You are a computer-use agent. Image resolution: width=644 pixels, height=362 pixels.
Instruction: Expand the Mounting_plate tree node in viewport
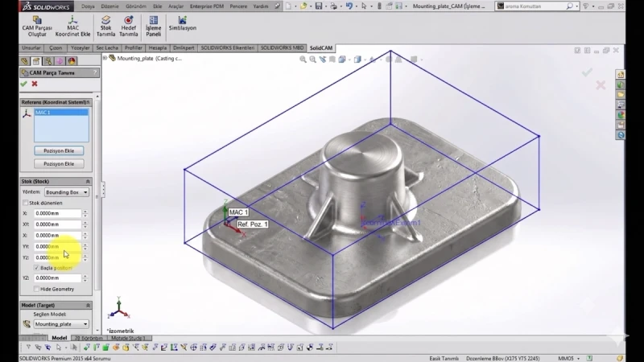click(105, 58)
